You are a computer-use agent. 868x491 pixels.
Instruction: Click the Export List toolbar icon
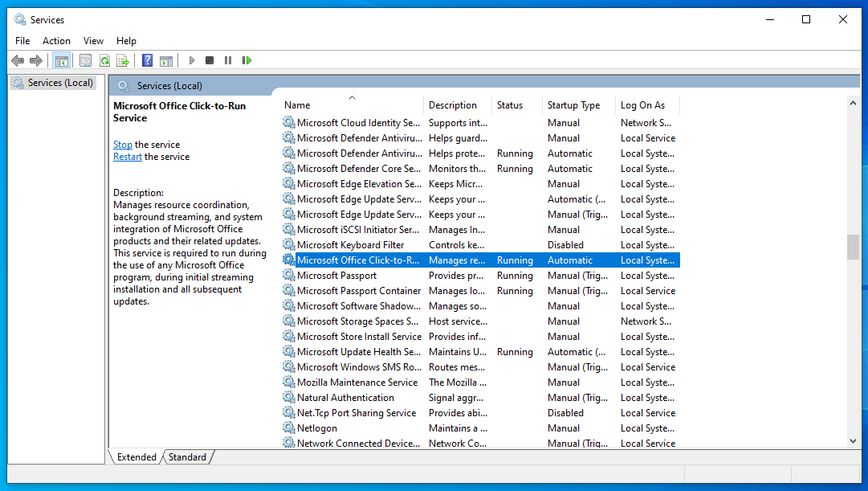point(123,60)
